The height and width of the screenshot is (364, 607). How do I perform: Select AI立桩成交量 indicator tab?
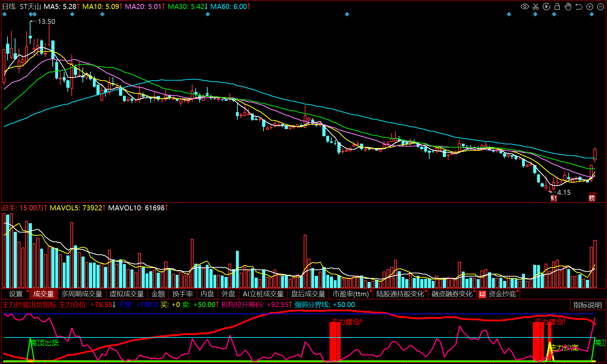click(263, 294)
